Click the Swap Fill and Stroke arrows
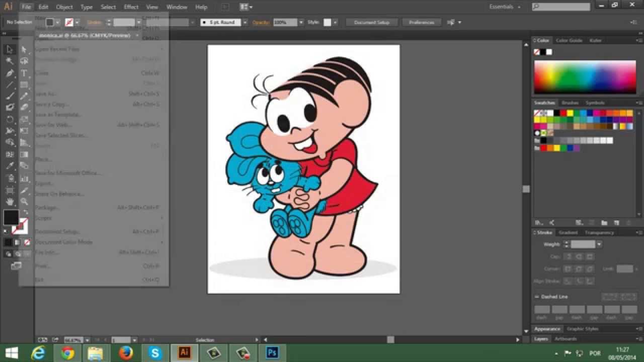 [x=25, y=213]
